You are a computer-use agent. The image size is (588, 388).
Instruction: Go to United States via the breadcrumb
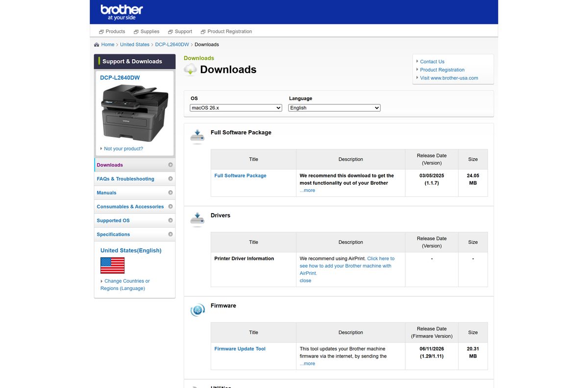(135, 45)
